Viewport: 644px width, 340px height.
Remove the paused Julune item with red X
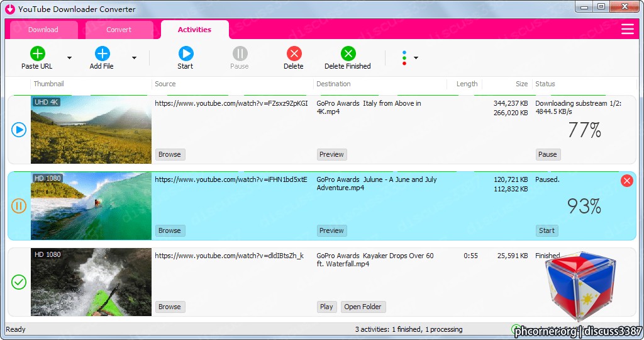click(x=627, y=181)
